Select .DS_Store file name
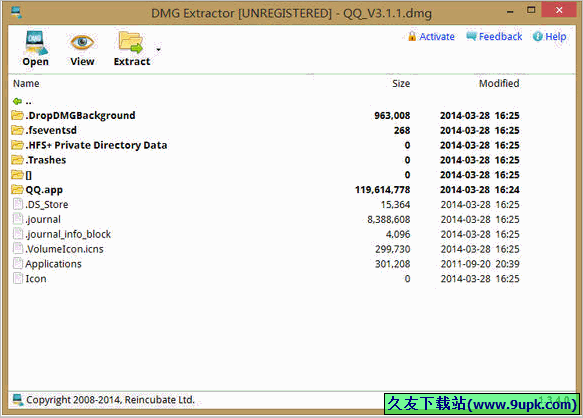Screen dimensions: 583x418 point(47,205)
